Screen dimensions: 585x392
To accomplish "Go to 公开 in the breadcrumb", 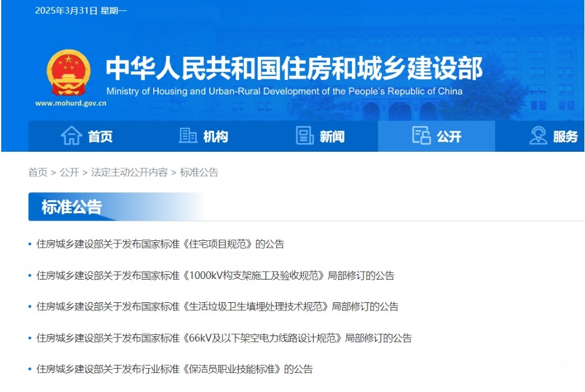I will (69, 172).
